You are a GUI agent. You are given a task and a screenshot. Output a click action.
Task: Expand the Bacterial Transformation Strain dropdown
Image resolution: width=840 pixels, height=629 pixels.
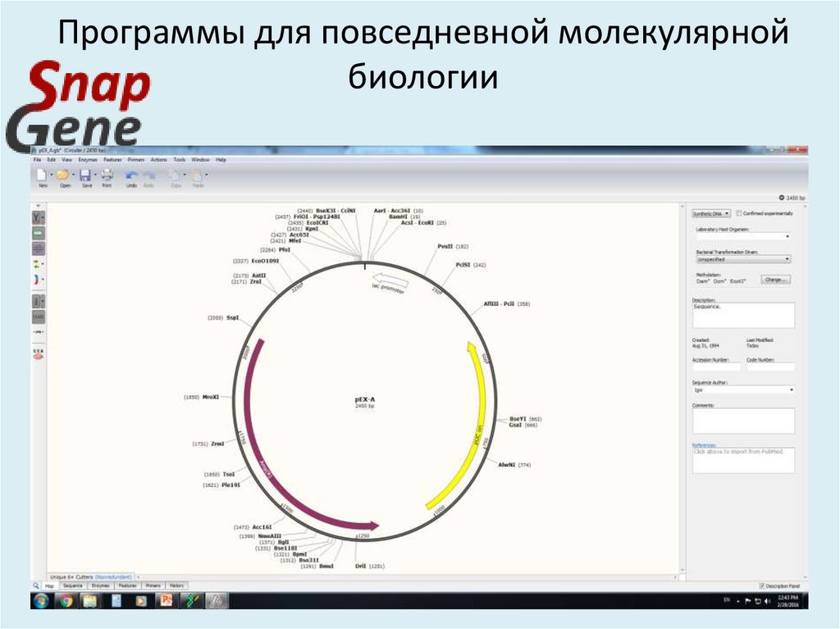(742, 258)
